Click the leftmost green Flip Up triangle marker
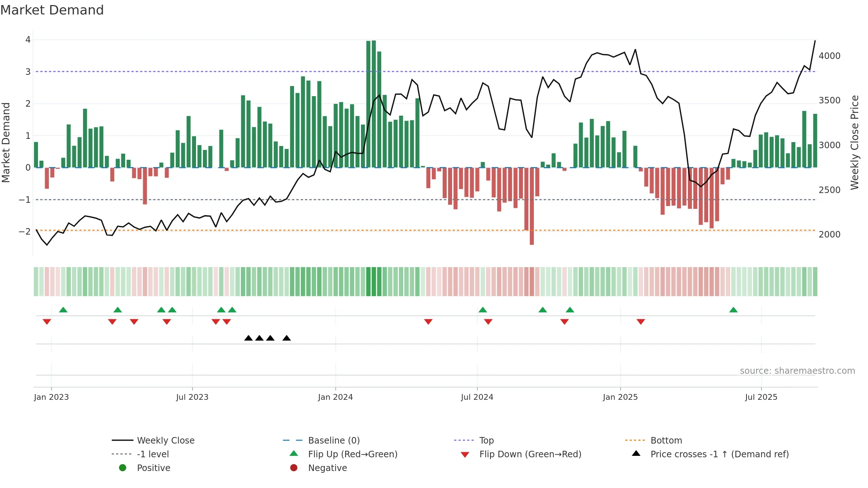The image size is (868, 488). pyautogui.click(x=63, y=310)
